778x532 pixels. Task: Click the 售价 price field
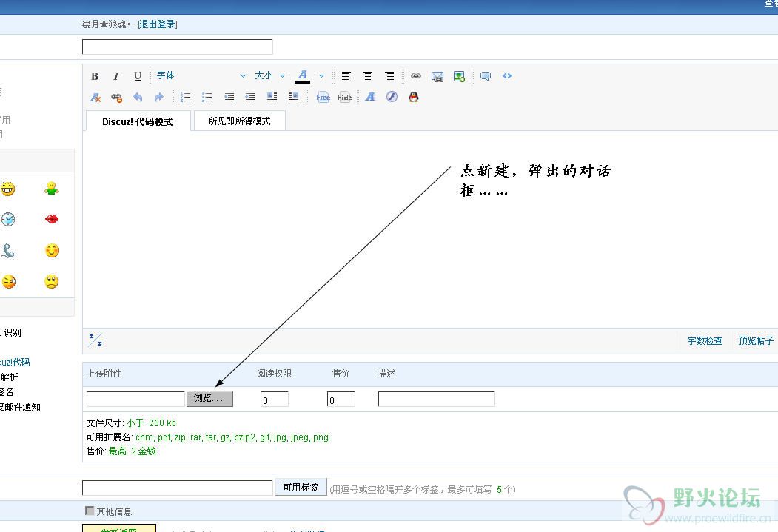(x=341, y=399)
